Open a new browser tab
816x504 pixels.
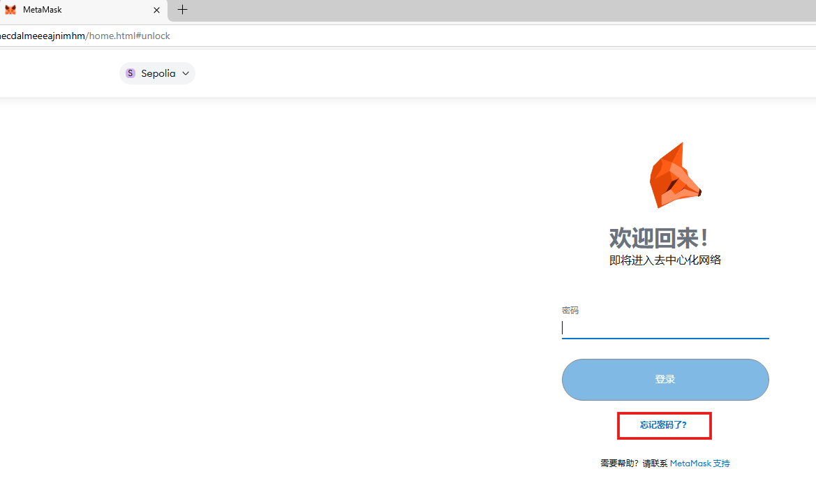[182, 10]
